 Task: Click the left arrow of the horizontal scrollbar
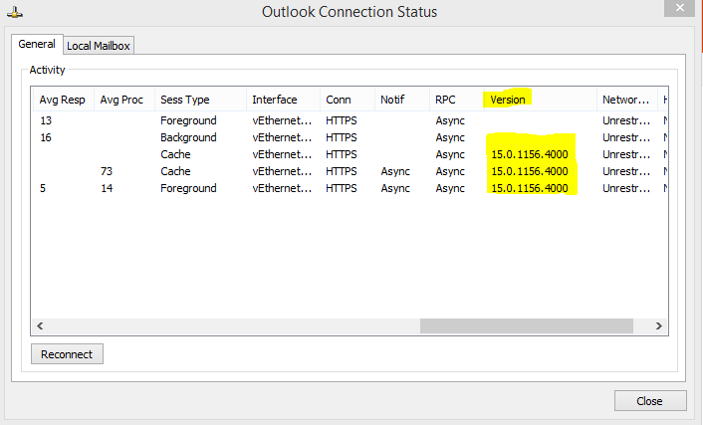point(40,326)
